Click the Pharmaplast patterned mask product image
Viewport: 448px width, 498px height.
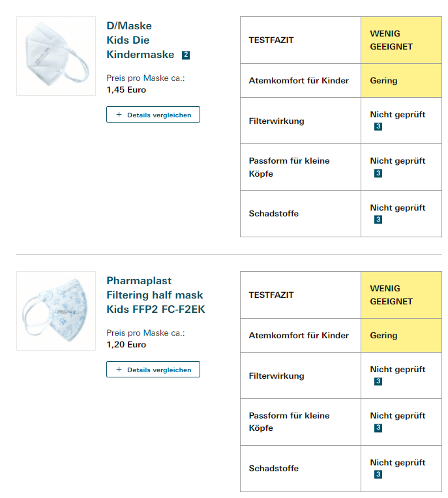(x=56, y=311)
